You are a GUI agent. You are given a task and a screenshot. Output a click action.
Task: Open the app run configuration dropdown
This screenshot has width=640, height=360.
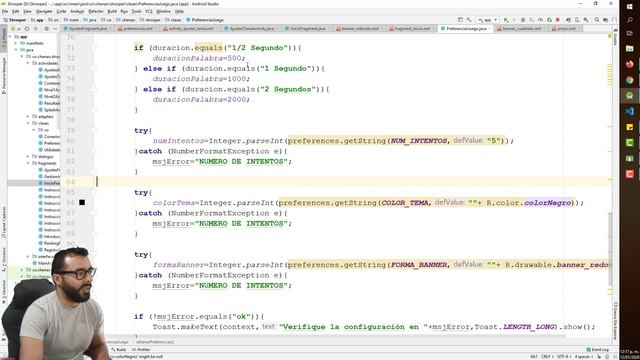coord(488,20)
